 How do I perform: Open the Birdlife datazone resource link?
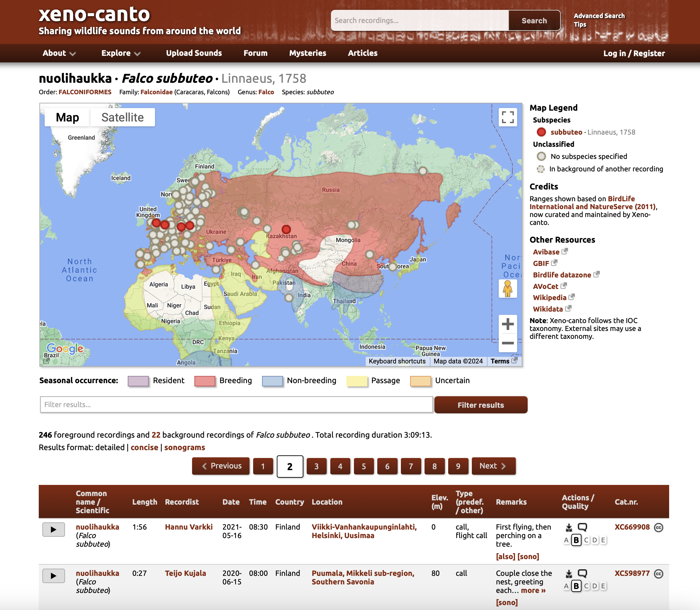click(566, 275)
